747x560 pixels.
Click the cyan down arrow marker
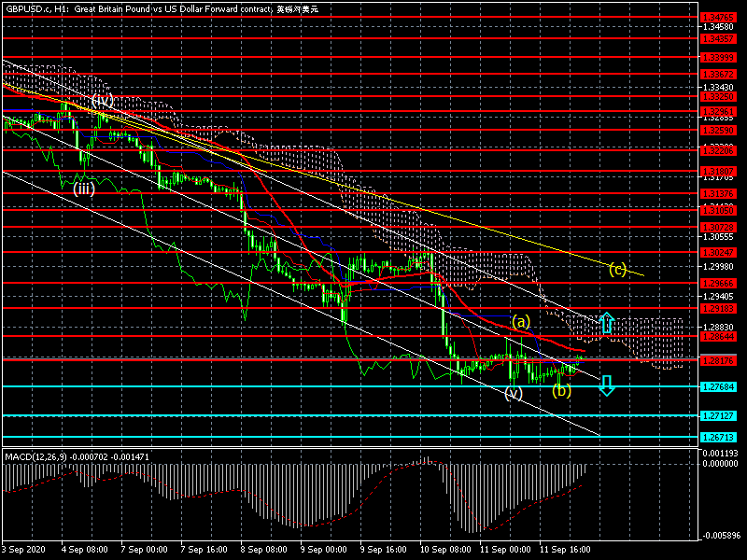tap(606, 385)
